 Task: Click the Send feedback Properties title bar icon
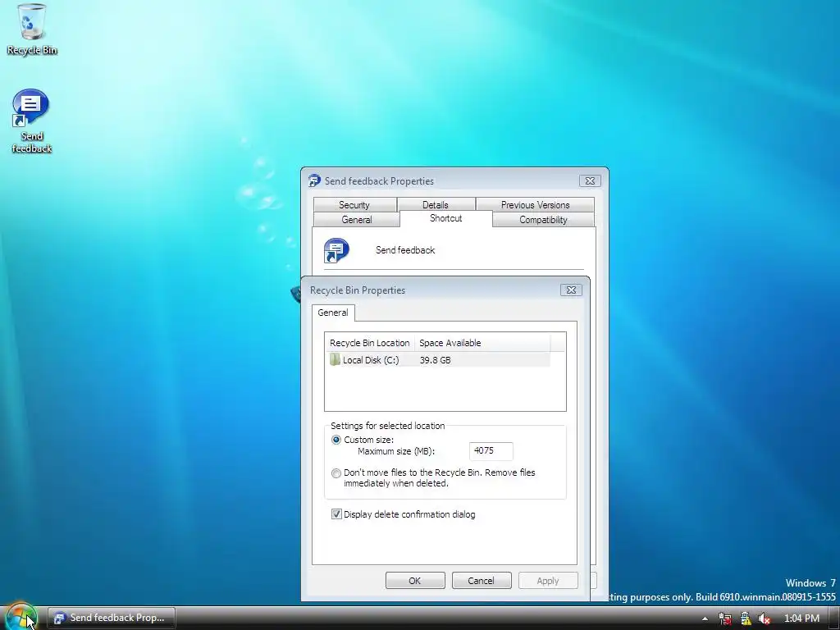(314, 180)
